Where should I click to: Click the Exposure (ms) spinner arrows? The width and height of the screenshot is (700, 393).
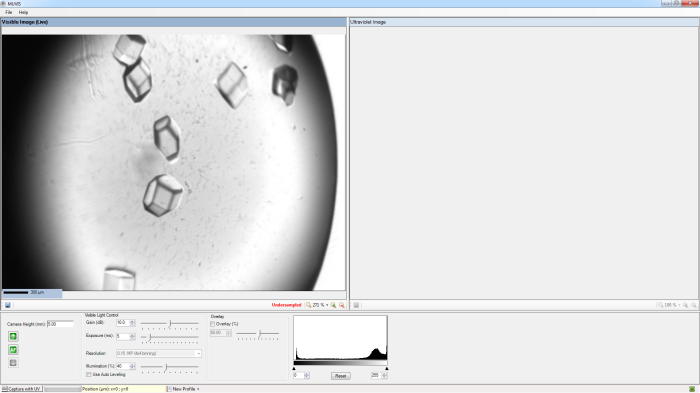pos(132,336)
